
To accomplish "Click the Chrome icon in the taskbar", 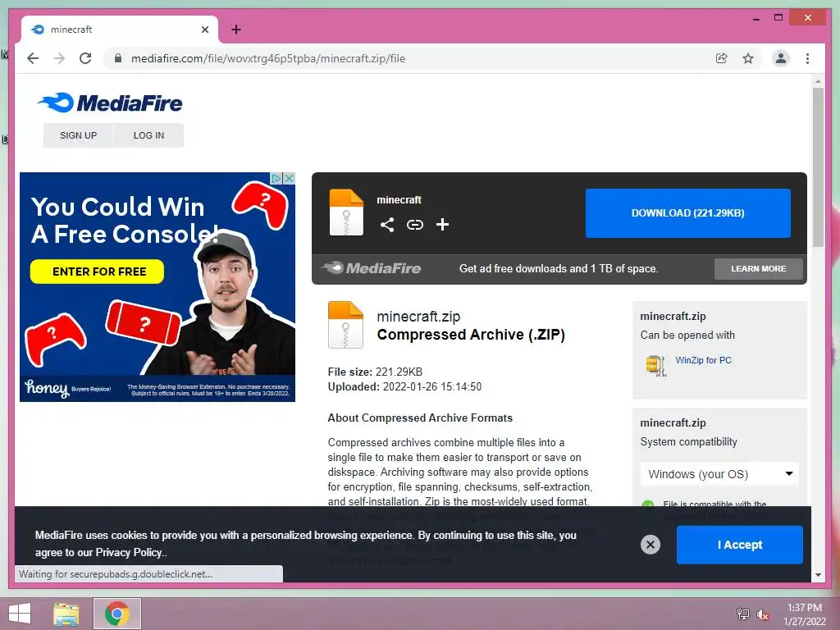I will [117, 614].
